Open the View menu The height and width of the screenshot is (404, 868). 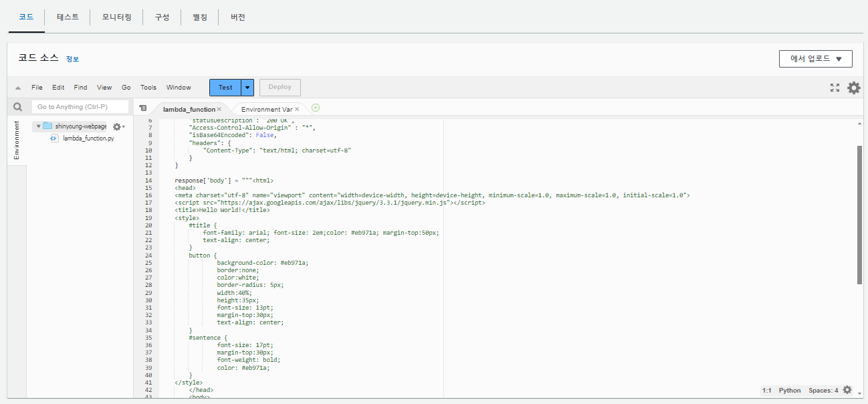[104, 88]
